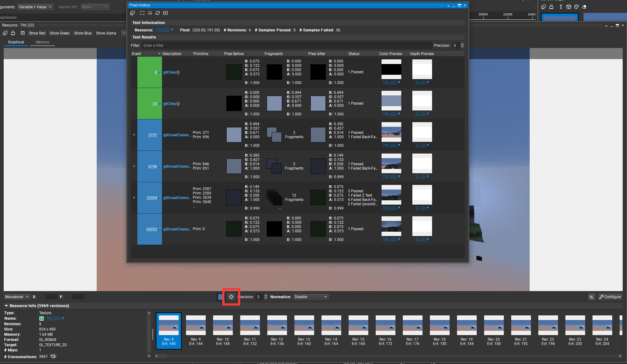Toggle the Show Red channel button
The image size is (627, 364).
click(37, 33)
